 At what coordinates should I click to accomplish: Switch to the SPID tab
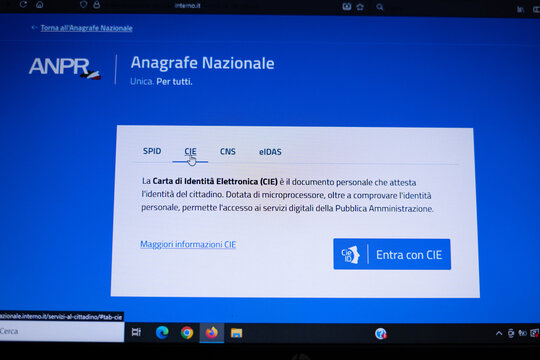(x=152, y=151)
